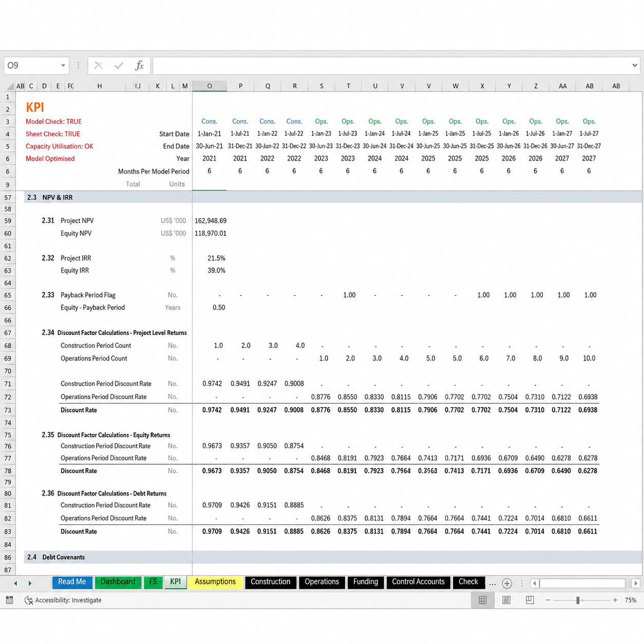Click Equity IRR value 39.0%
This screenshot has height=644, width=644.
tap(216, 271)
